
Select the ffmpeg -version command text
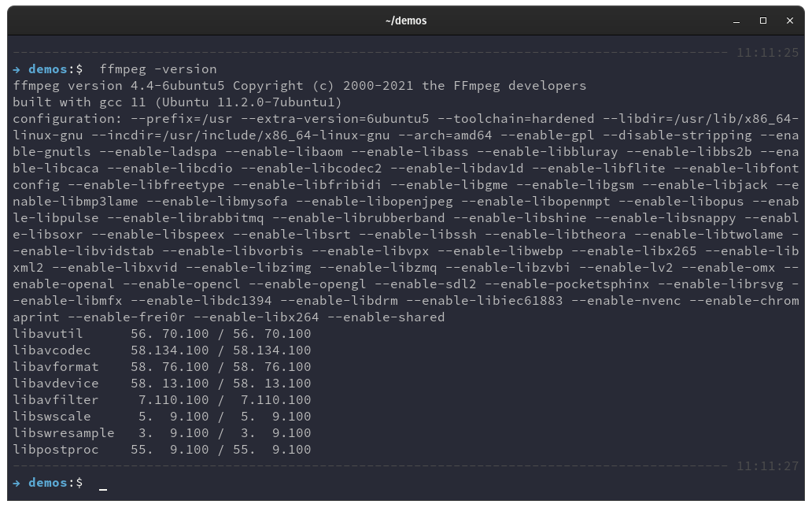click(x=160, y=69)
